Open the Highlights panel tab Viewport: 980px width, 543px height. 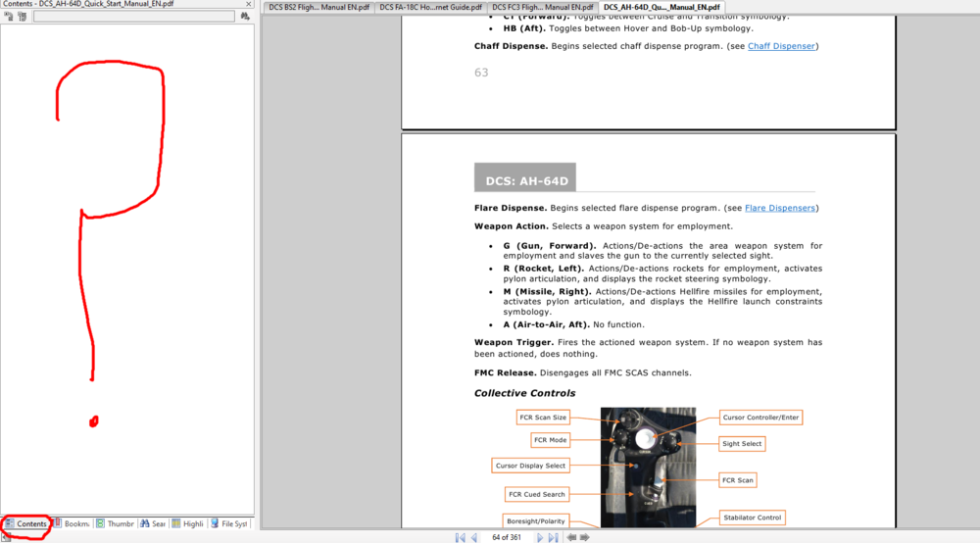click(x=188, y=523)
